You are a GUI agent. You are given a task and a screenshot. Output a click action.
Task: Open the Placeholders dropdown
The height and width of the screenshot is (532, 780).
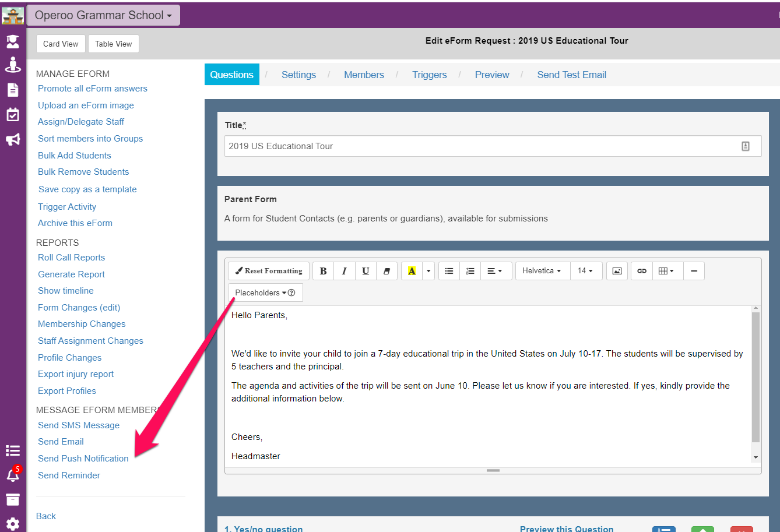(x=265, y=293)
